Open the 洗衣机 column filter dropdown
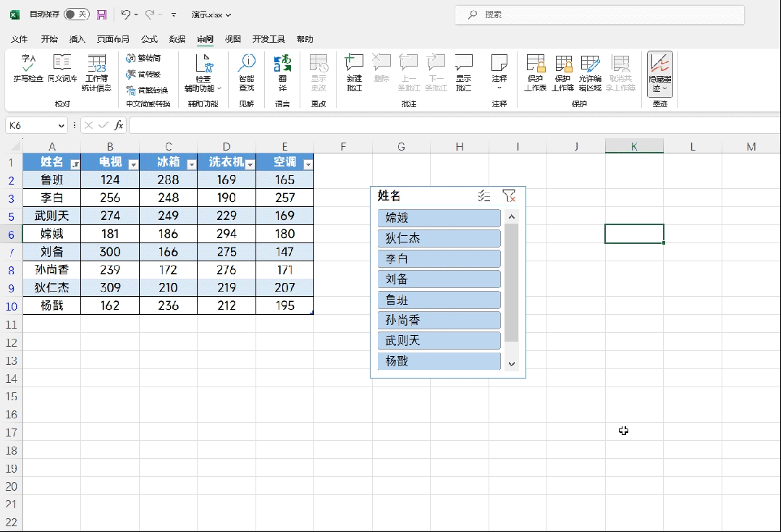The image size is (781, 532). tap(250, 164)
